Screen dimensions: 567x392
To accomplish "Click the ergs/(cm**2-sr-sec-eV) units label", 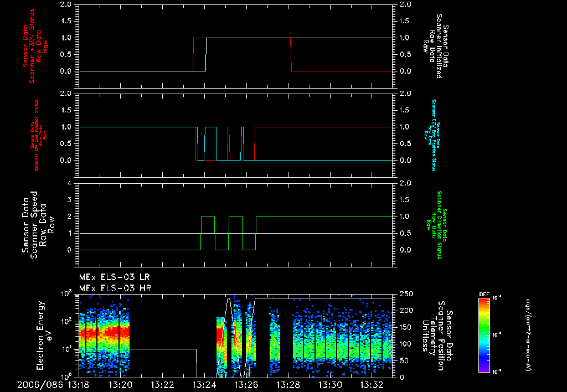I will [528, 335].
